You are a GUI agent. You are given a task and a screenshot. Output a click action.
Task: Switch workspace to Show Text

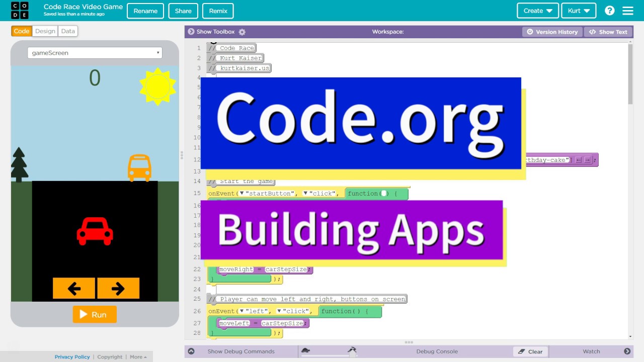click(608, 32)
